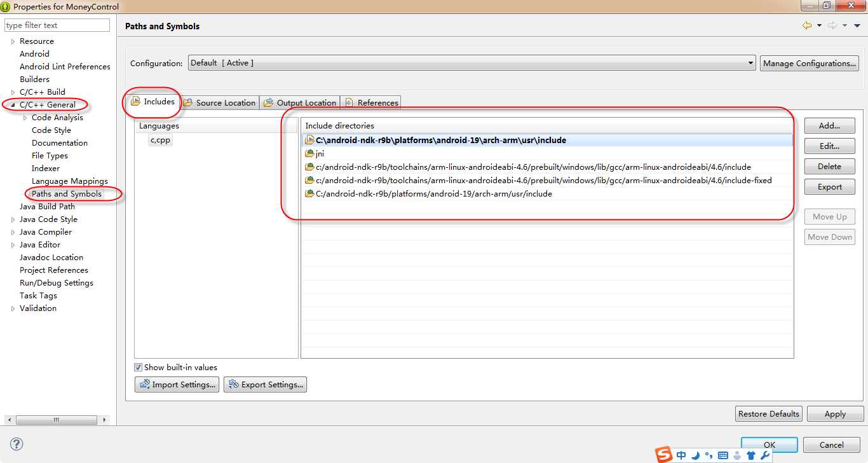The height and width of the screenshot is (463, 868).
Task: Select Paths and Symbols tree item
Action: [x=67, y=194]
